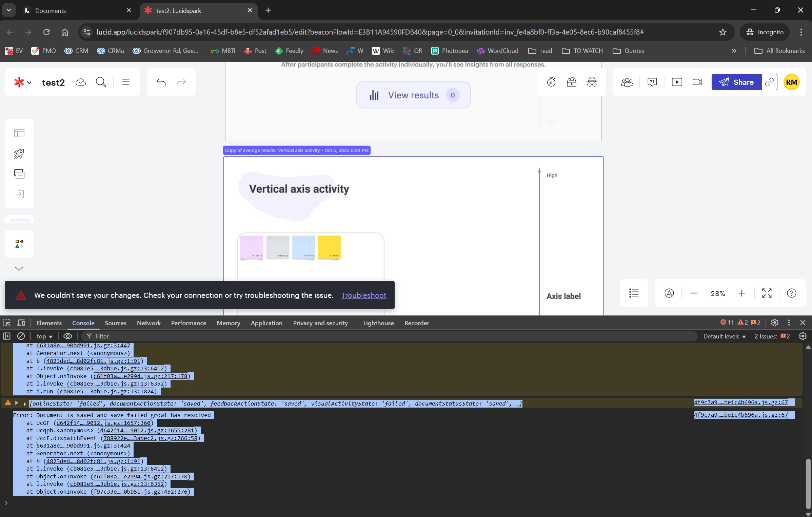Open top context selector dropdown
Screen dimensions: 812x517
coord(44,336)
